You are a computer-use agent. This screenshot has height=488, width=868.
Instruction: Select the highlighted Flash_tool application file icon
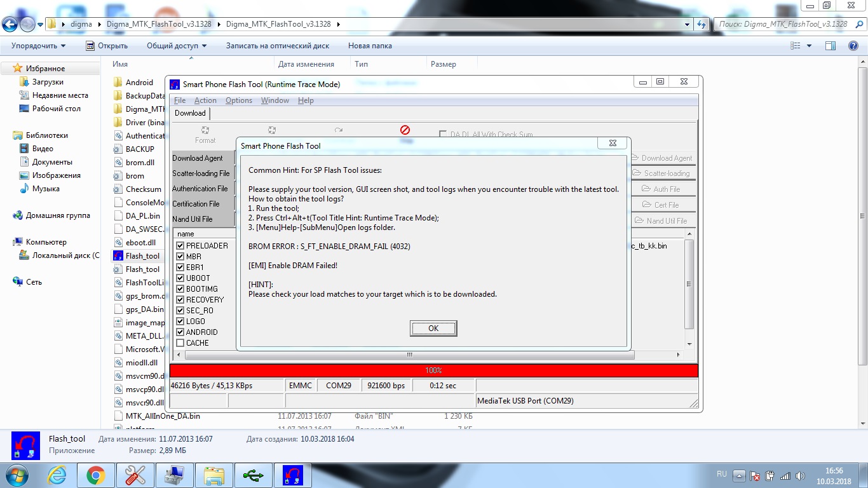pos(118,255)
